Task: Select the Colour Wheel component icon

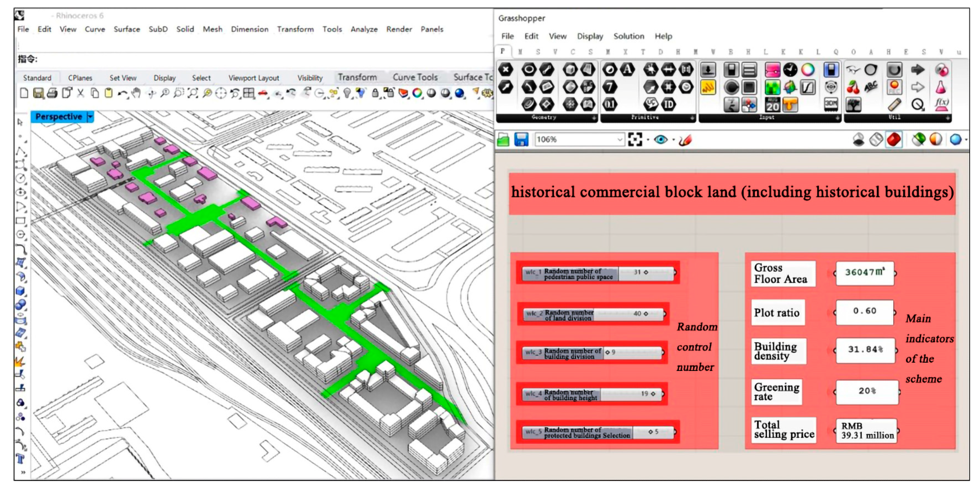Action: pyautogui.click(x=808, y=70)
